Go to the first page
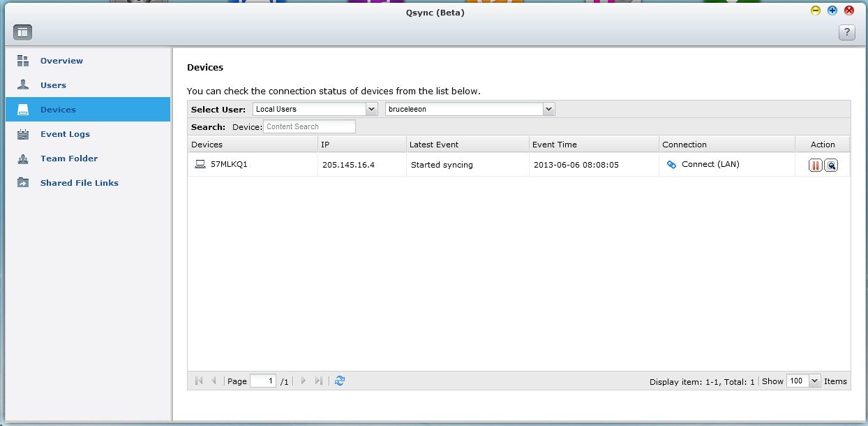Viewport: 868px width, 426px height. click(x=199, y=381)
